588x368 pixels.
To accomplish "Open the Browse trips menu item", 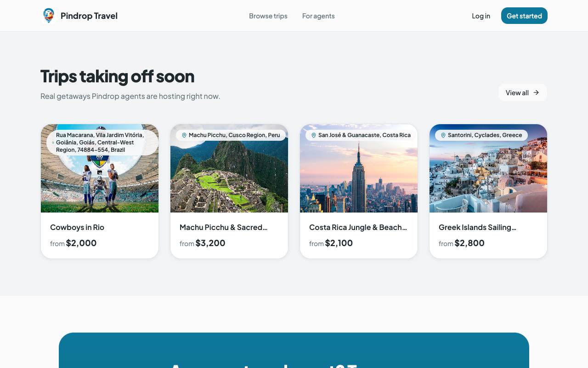I will pyautogui.click(x=268, y=16).
